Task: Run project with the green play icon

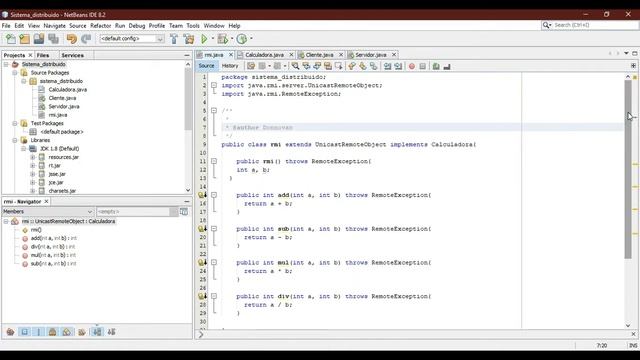Action: pos(204,39)
